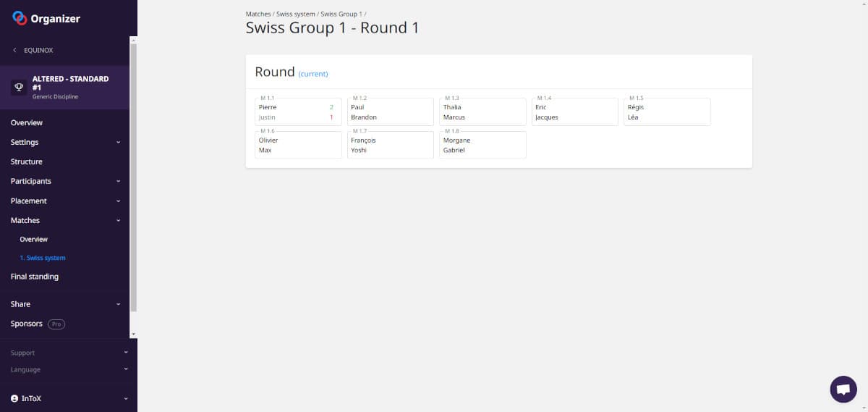Click the Swiss Group 1 breadcrumb link
The image size is (868, 412).
tap(341, 14)
